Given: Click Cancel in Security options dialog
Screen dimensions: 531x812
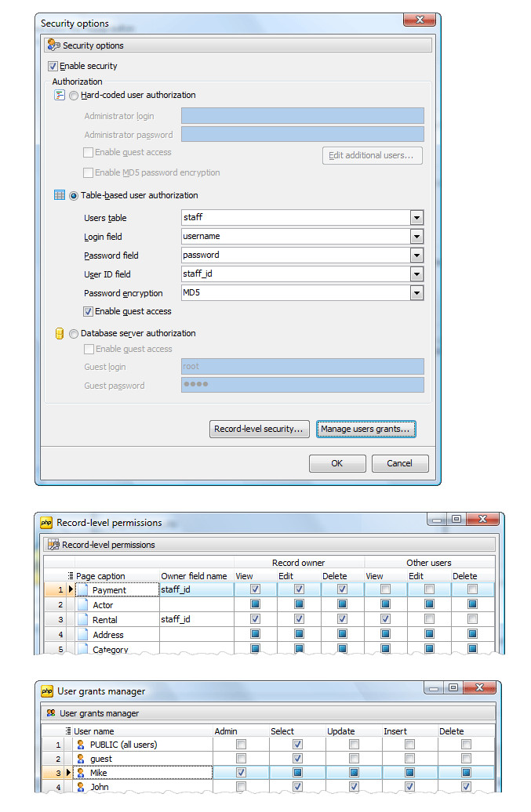Looking at the screenshot, I should pos(400,463).
